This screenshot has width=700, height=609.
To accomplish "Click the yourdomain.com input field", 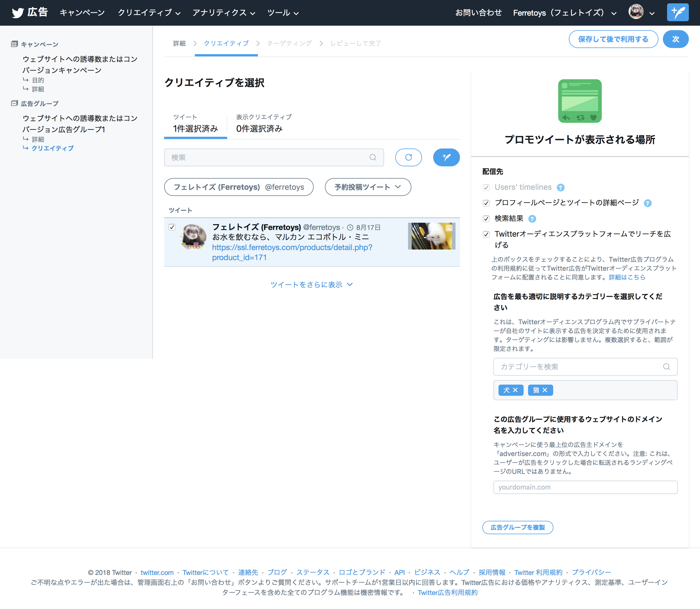I will [585, 487].
